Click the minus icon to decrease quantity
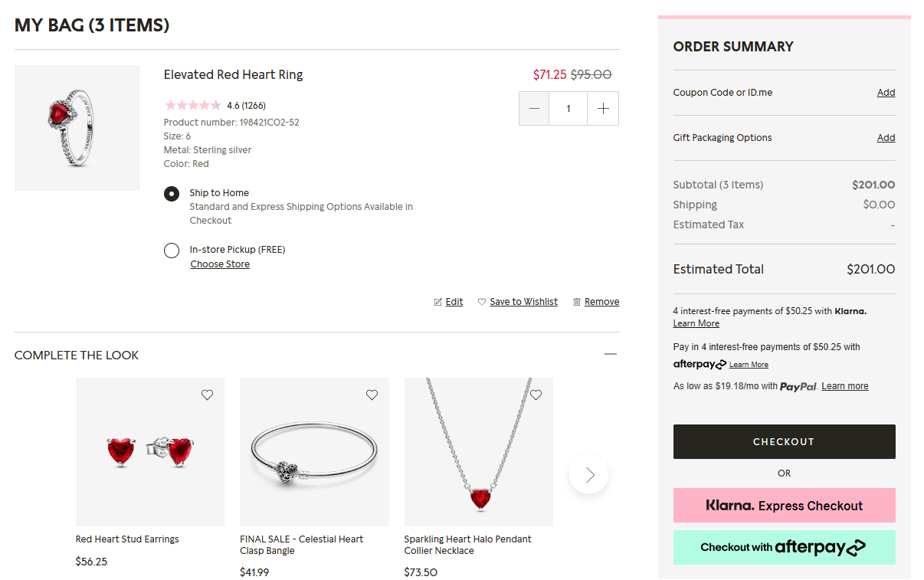 click(x=534, y=109)
